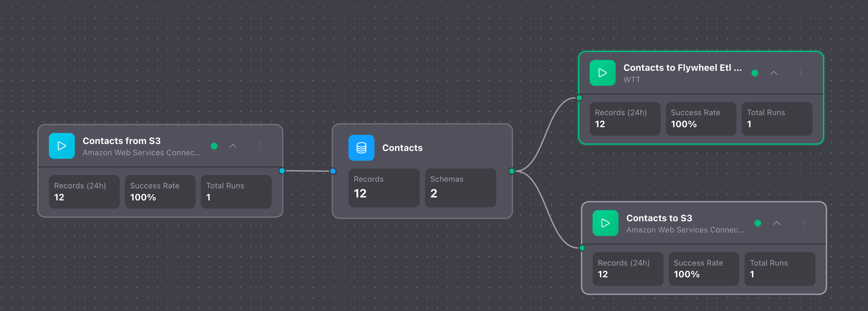Click the Total Runs stat on Contacts from S3

(x=236, y=191)
